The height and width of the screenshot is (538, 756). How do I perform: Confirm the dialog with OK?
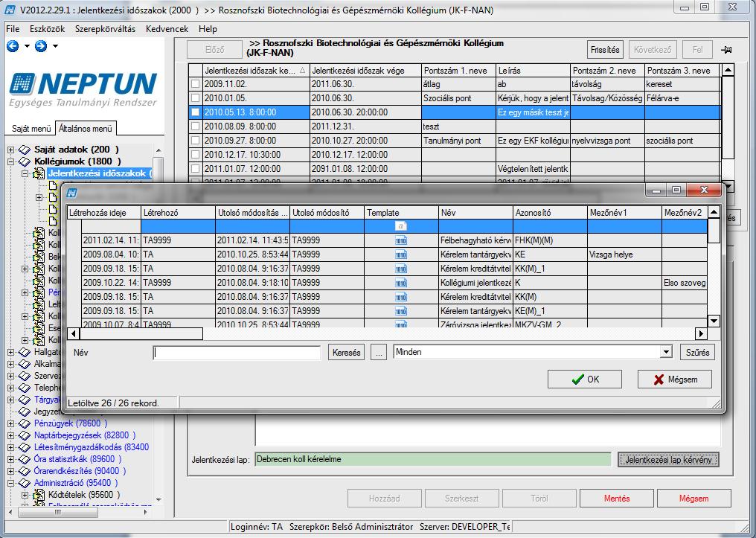click(x=584, y=380)
